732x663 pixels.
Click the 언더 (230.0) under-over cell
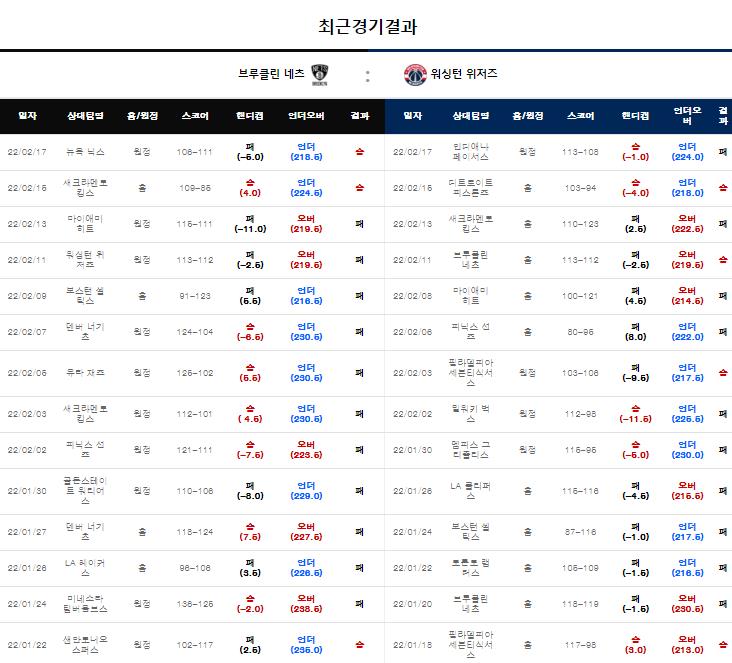687,450
